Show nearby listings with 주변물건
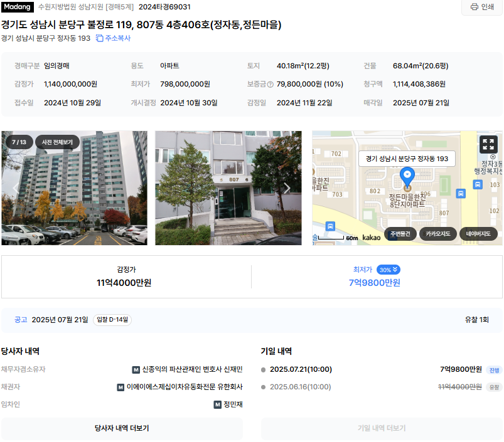This screenshot has width=504, height=442. pos(400,234)
